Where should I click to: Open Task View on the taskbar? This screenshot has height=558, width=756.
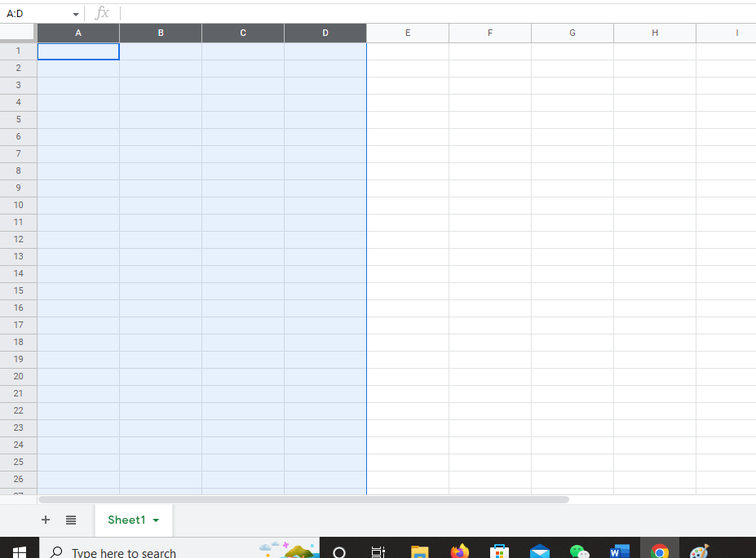[378, 551]
